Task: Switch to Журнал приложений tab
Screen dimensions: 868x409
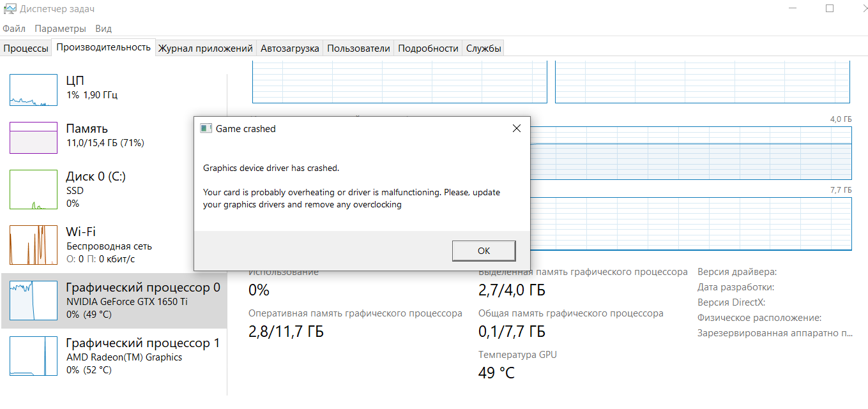Action: pos(206,48)
